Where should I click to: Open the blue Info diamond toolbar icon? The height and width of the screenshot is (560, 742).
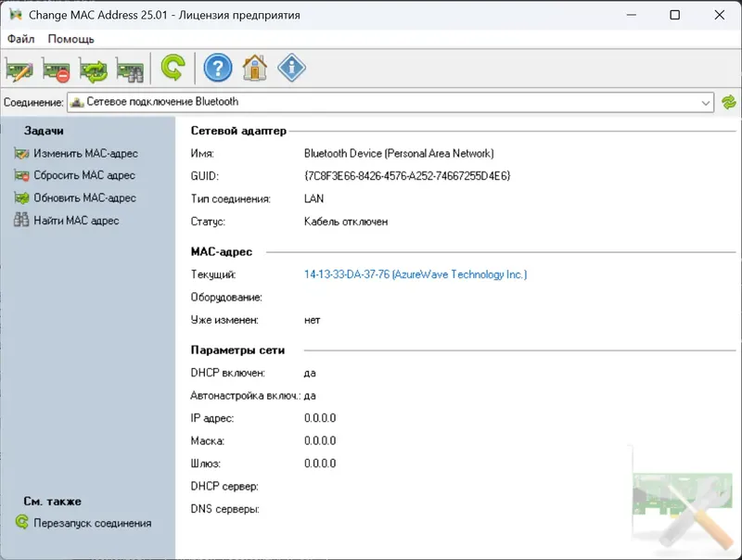(291, 69)
